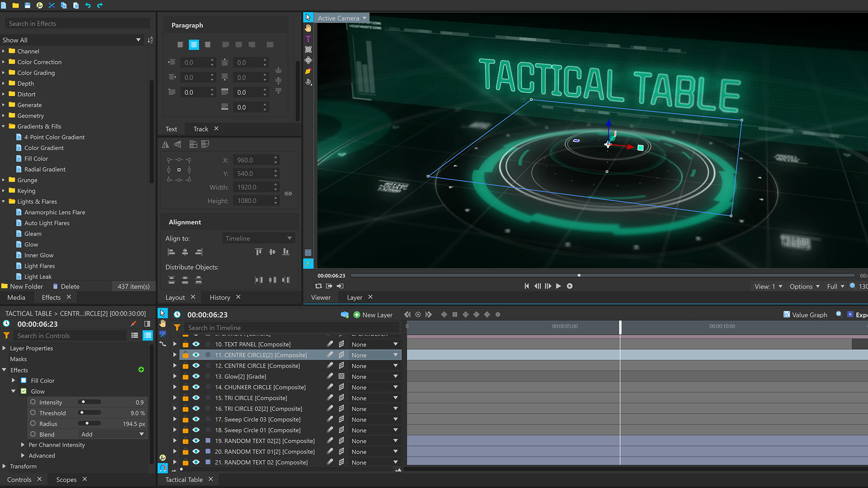Toggle eye icon on TEXT PANEL layer

(x=196, y=344)
